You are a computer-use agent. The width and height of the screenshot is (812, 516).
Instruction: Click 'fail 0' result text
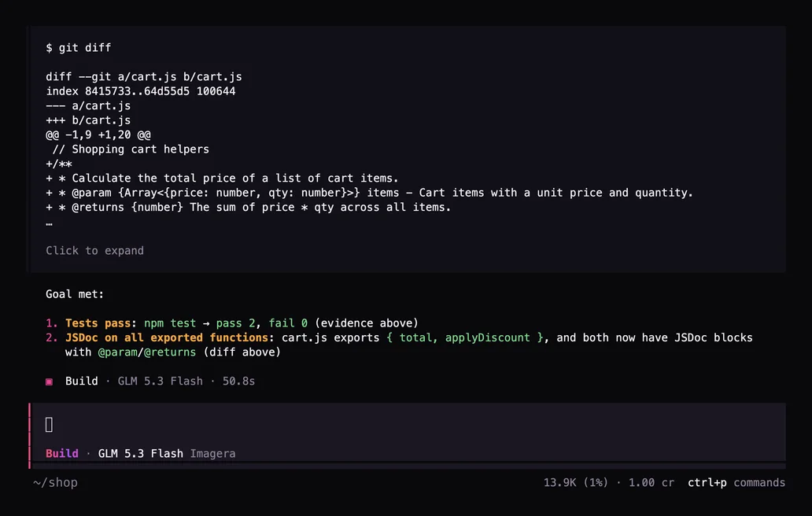(x=288, y=323)
